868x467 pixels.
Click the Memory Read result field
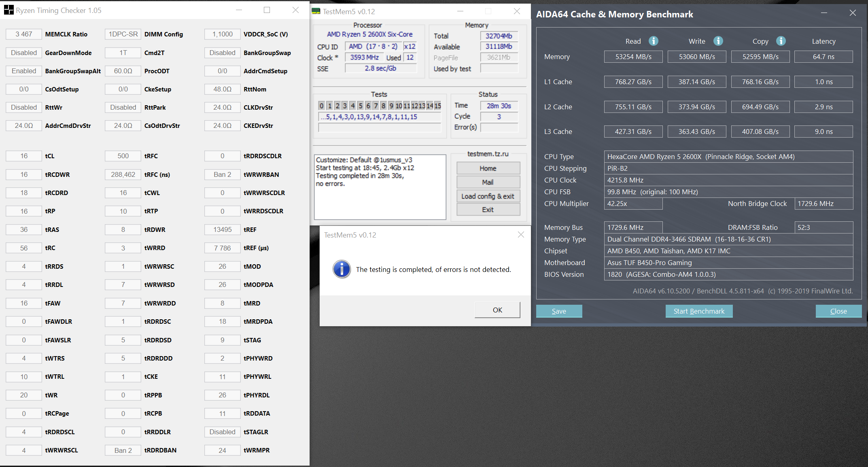pos(633,57)
